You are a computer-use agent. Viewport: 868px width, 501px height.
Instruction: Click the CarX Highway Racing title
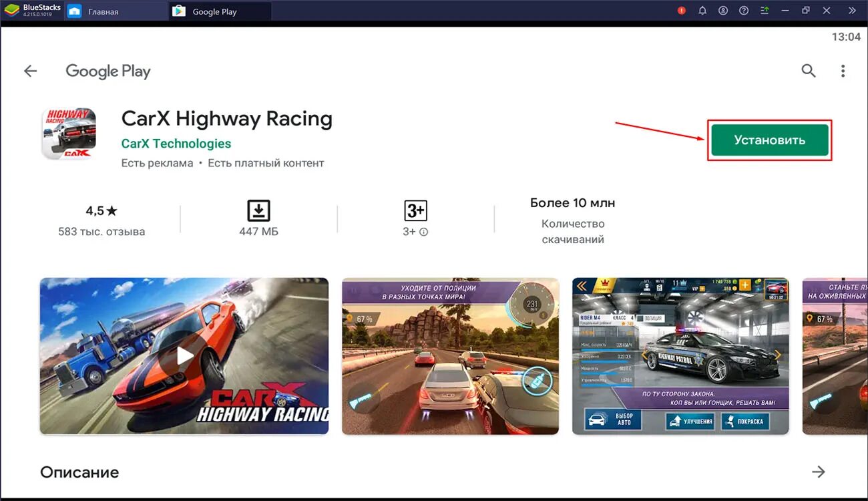coord(227,119)
